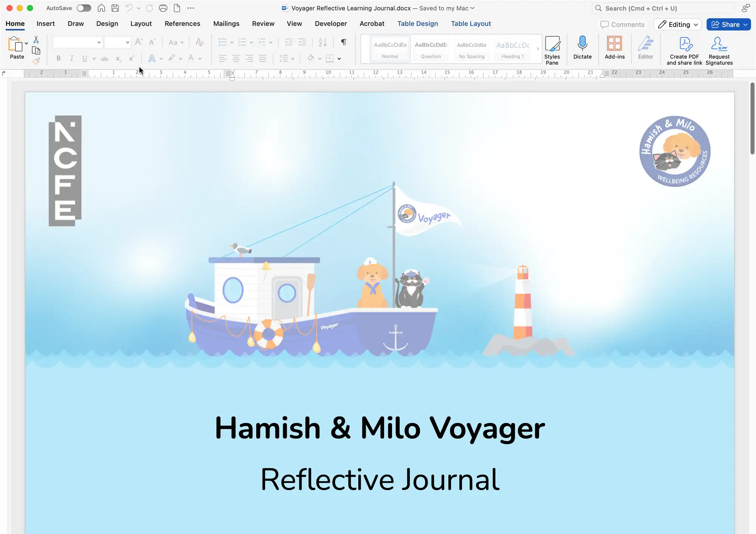This screenshot has width=756, height=534.
Task: Click the Cut scissors icon
Action: (36, 39)
